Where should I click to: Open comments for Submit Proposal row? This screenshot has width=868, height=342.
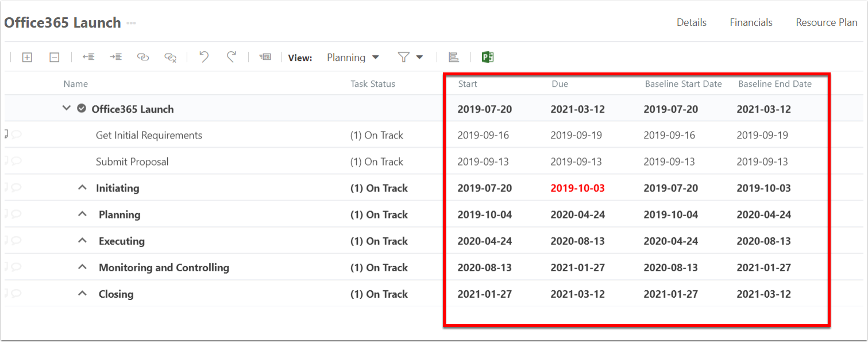(x=17, y=161)
